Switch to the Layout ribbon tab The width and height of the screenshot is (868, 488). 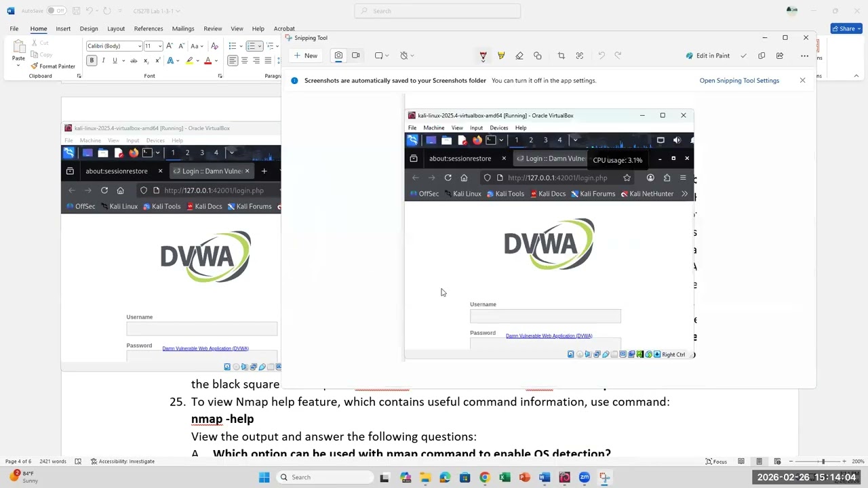(x=116, y=28)
